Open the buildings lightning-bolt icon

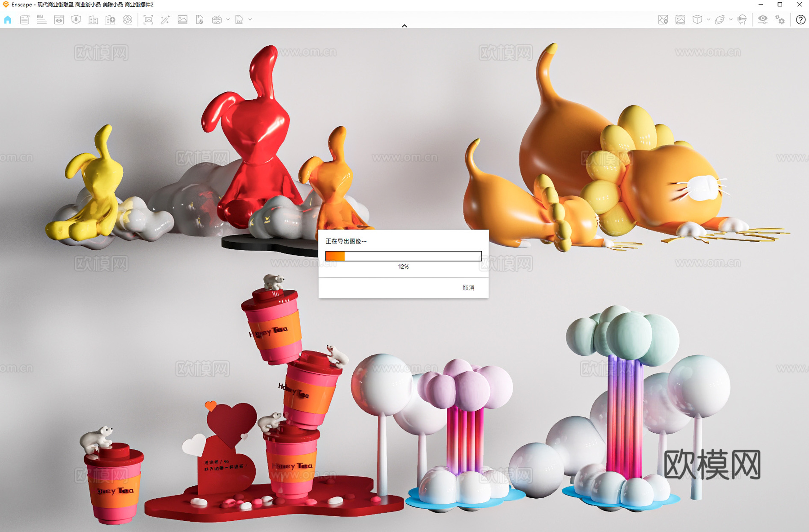point(110,20)
